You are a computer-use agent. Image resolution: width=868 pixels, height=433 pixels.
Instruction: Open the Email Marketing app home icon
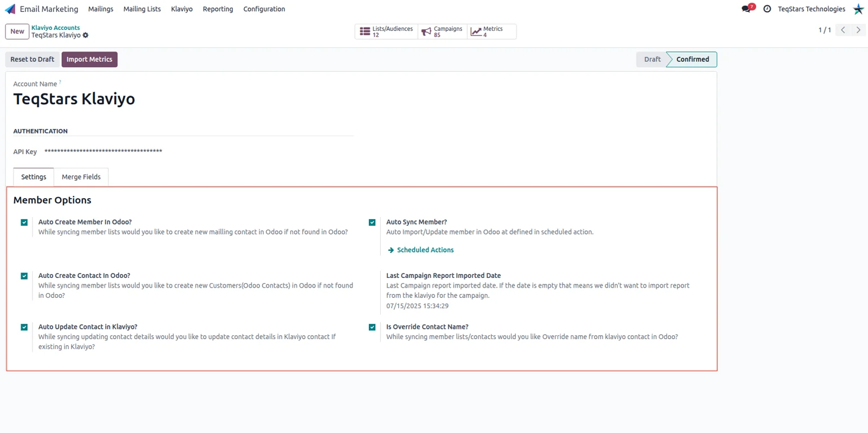click(x=10, y=9)
